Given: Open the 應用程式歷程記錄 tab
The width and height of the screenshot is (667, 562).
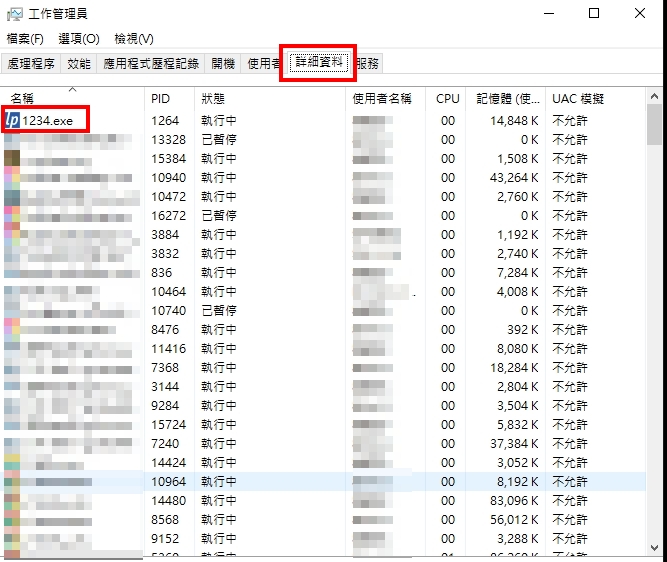Looking at the screenshot, I should click(x=151, y=63).
